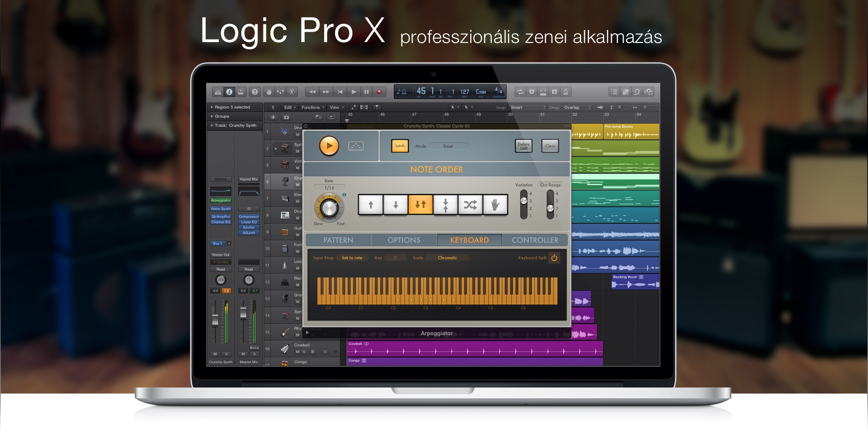Open the Mixer faders icon

(x=280, y=92)
